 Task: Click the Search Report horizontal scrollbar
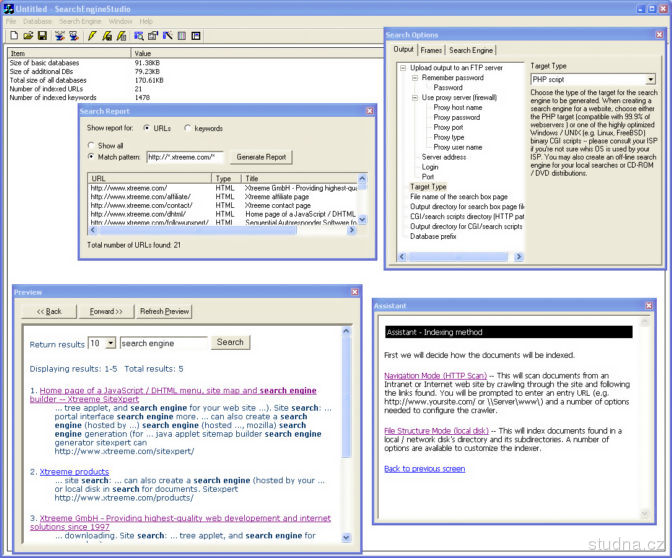click(x=220, y=230)
